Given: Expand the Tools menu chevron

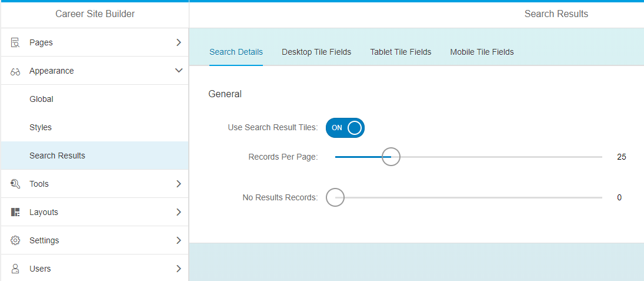Looking at the screenshot, I should (179, 184).
